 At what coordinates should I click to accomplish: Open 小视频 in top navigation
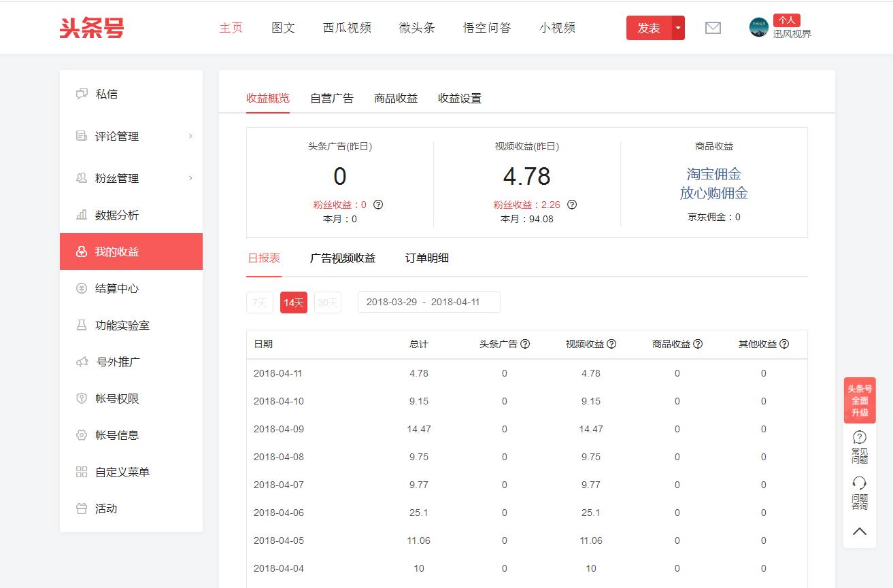tap(557, 28)
